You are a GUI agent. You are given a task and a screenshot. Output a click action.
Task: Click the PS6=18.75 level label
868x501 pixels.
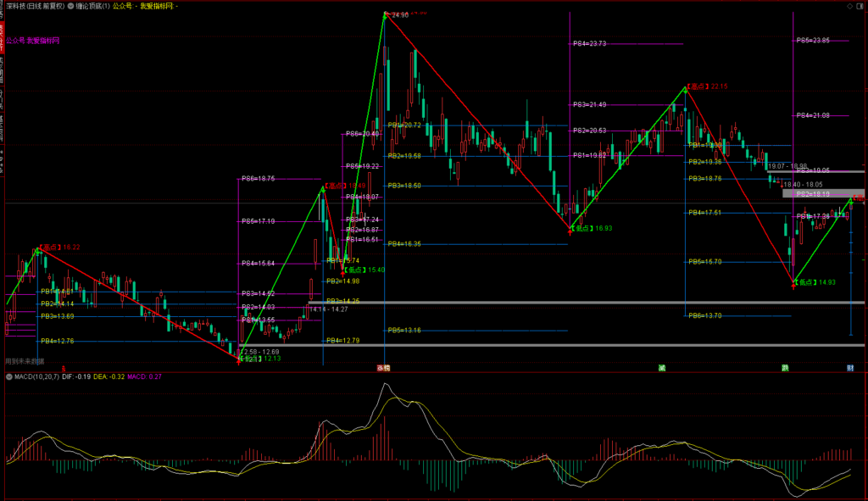click(258, 179)
